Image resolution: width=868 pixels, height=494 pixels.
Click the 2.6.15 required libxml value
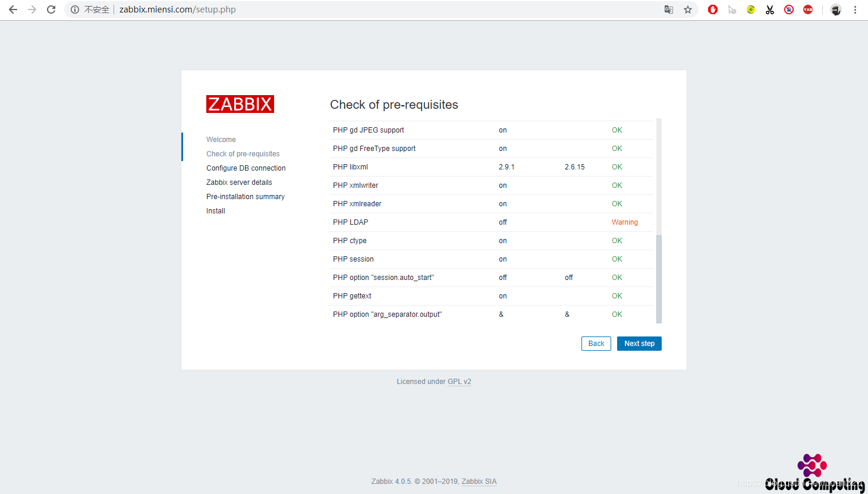(x=575, y=167)
